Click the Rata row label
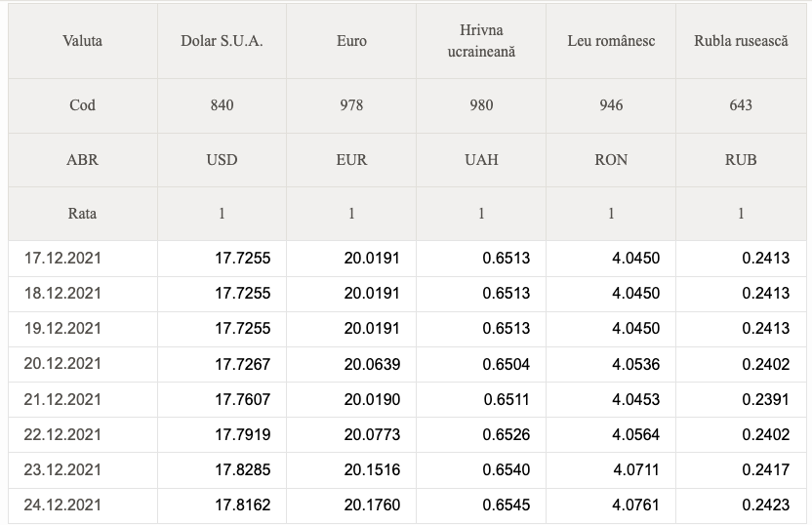This screenshot has height=525, width=812. tap(82, 213)
